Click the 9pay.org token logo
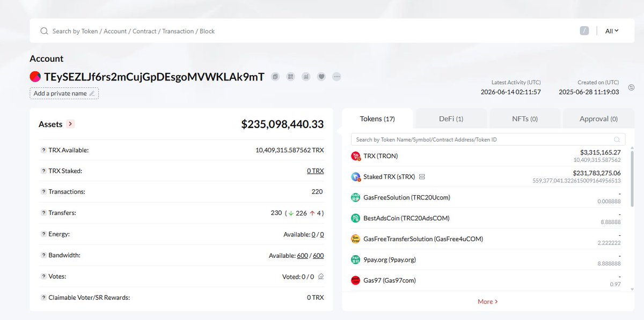Screen dimensions: 644x320 tap(355, 259)
